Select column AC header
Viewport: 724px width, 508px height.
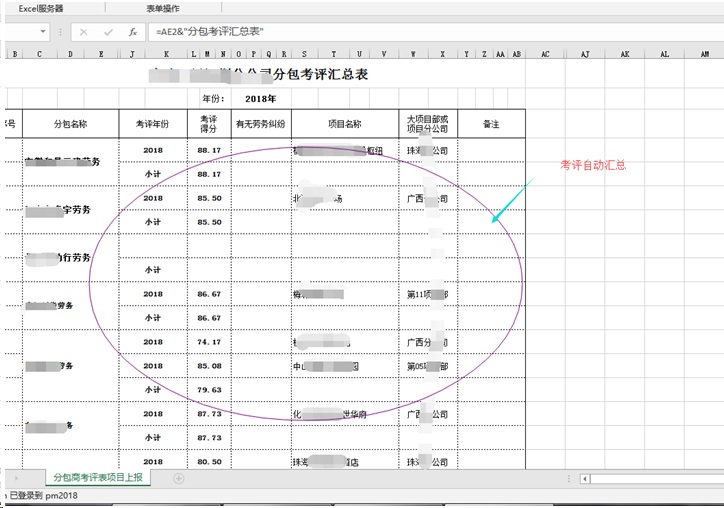[545, 54]
